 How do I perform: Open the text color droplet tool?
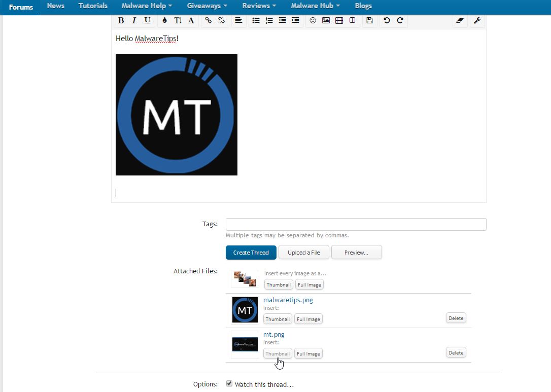pos(164,20)
